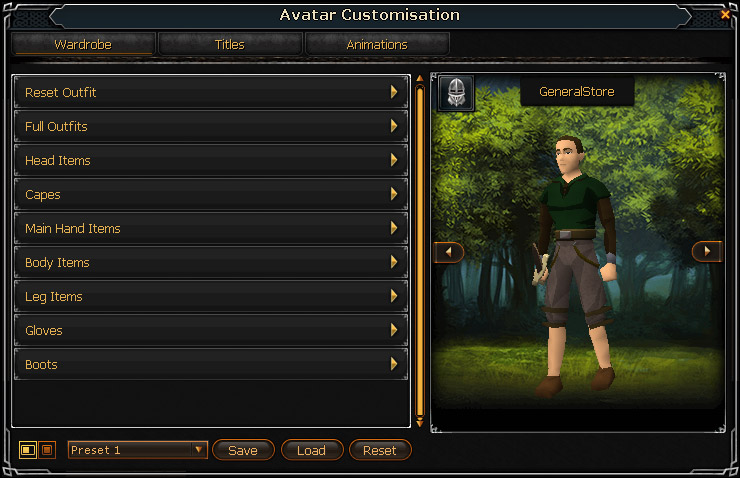Viewport: 740px width, 478px height.
Task: Close the Avatar Customisation window
Action: point(725,15)
